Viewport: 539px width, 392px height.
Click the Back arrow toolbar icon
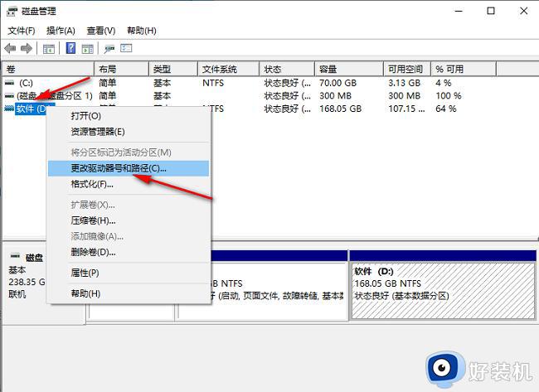pyautogui.click(x=10, y=48)
